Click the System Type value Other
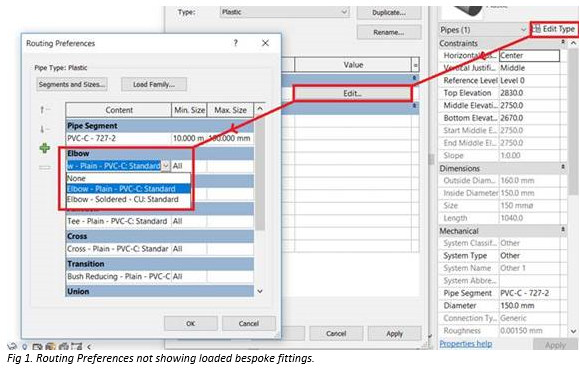 [529, 256]
